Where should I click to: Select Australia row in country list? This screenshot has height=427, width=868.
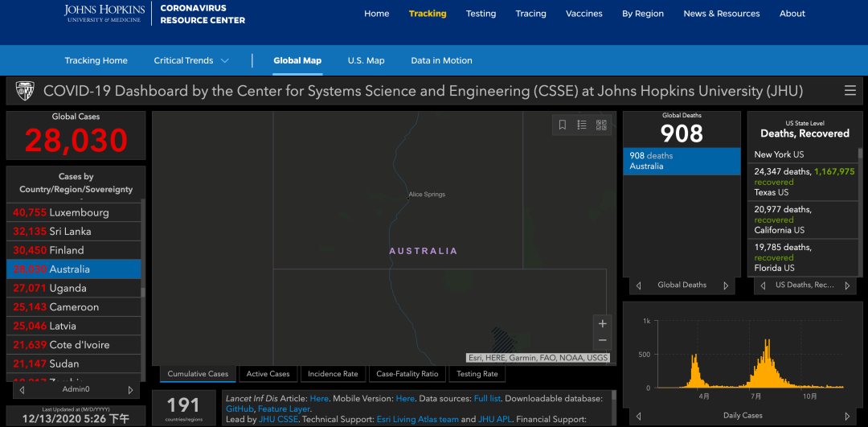click(74, 269)
